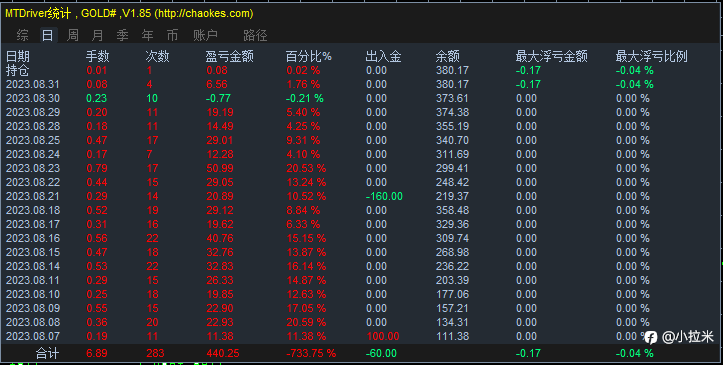Switch to the 年 yearly tab
The width and height of the screenshot is (723, 365).
pyautogui.click(x=147, y=35)
